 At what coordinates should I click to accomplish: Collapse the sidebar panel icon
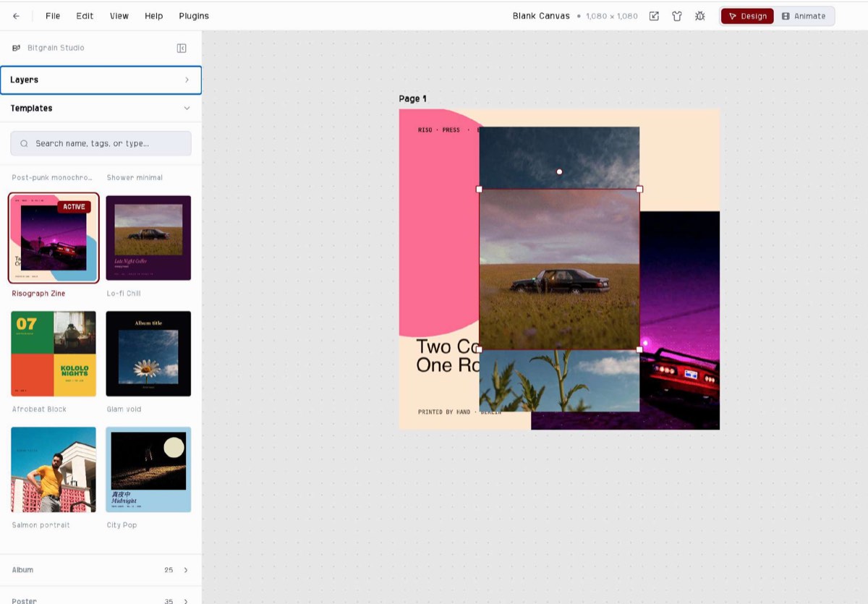tap(182, 48)
